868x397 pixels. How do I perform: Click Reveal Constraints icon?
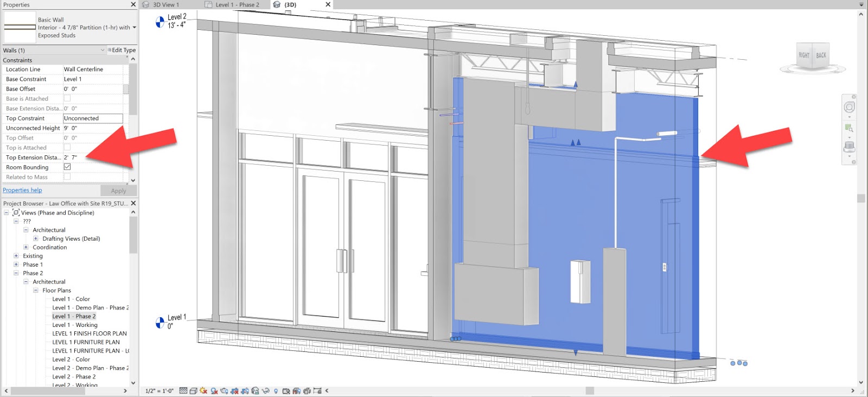(x=317, y=390)
